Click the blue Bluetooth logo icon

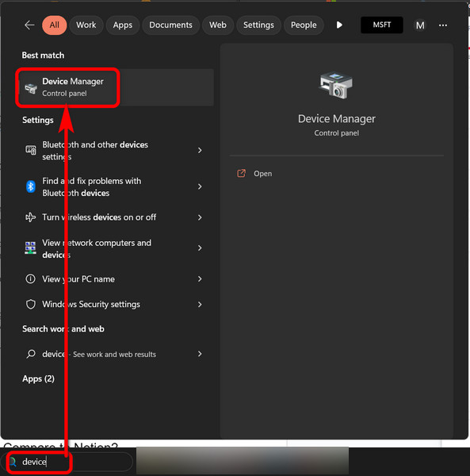(31, 186)
